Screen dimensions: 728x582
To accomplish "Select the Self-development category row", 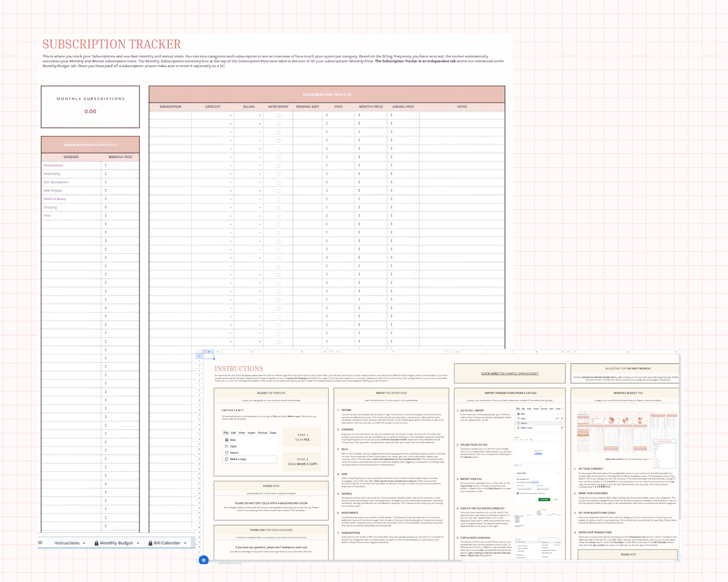I will 90,182.
